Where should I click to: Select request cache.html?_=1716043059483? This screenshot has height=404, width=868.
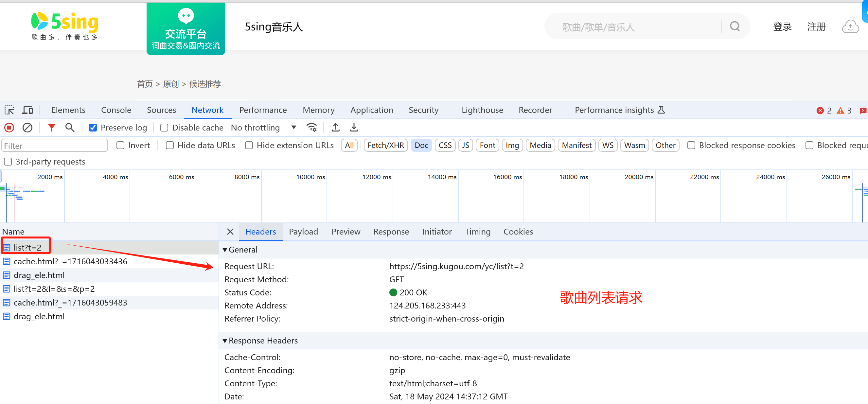[110, 303]
